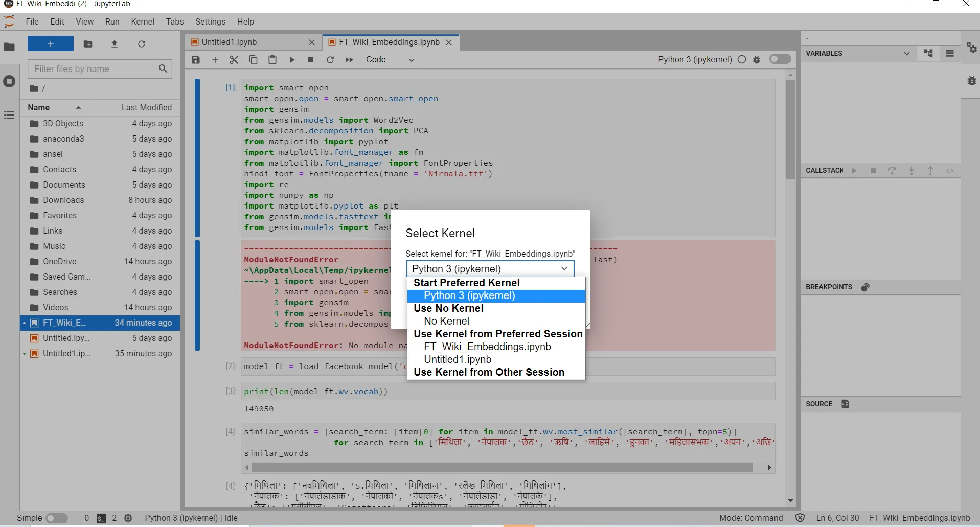This screenshot has height=527, width=980.
Task: Toggle the debugger switch in the notebook toolbar
Action: click(x=780, y=59)
